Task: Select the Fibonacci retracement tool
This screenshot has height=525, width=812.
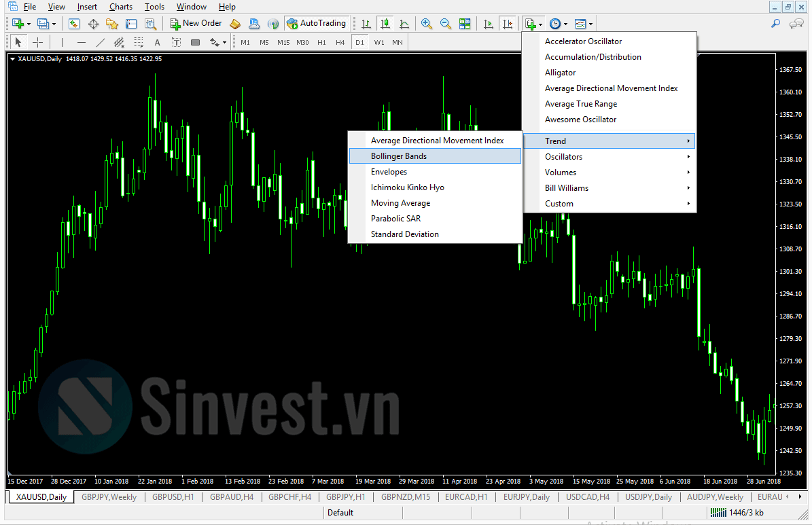Action: tap(138, 43)
